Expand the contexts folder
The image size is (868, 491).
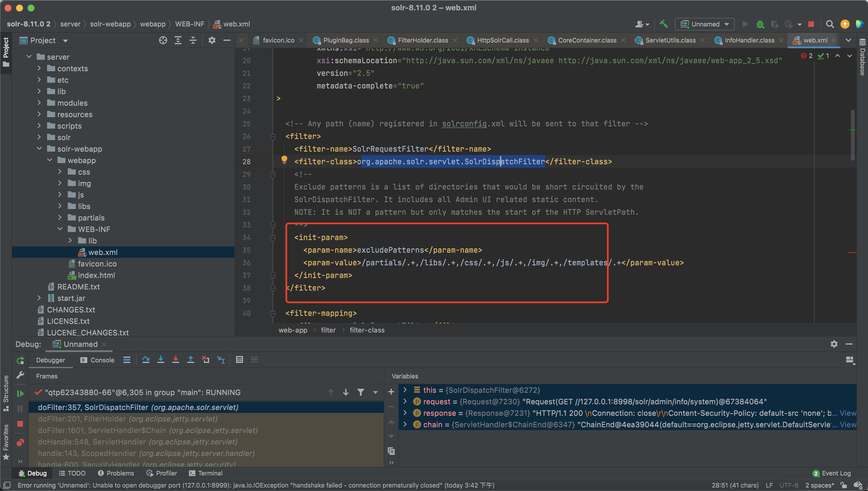point(39,68)
